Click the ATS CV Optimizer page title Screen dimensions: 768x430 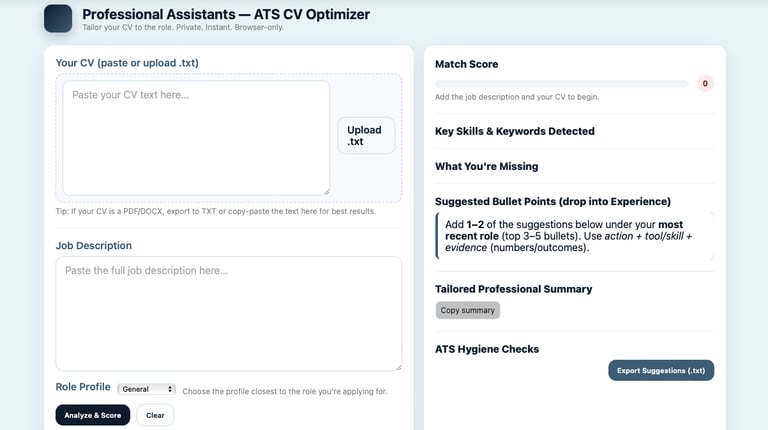226,15
